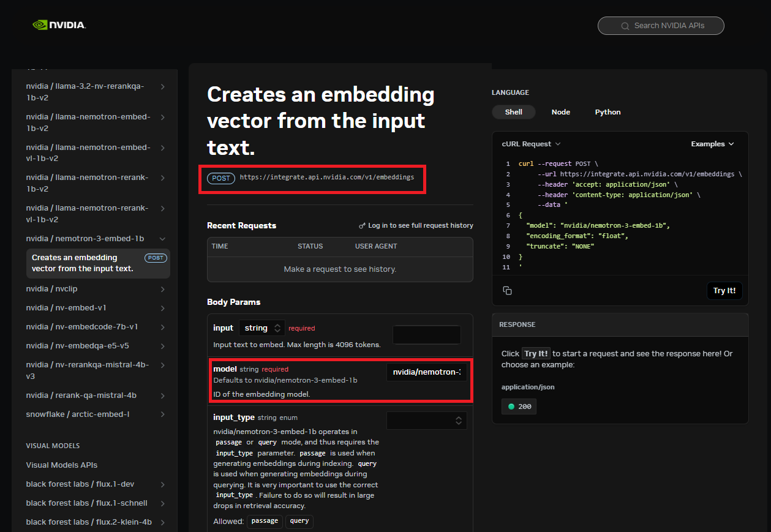Expand nvidia / llama-nemotron-embed-1b-v2 chevron
Image resolution: width=771 pixels, height=532 pixels.
[163, 117]
